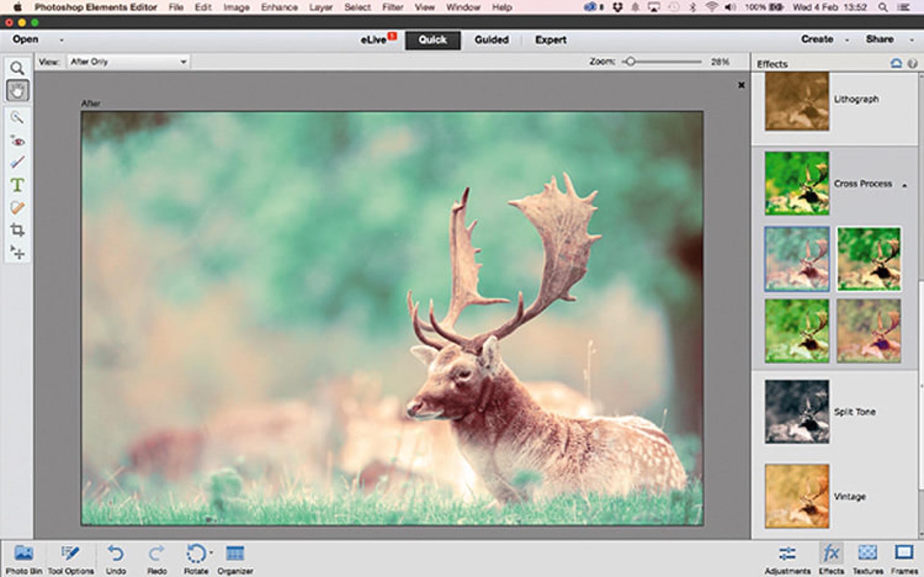This screenshot has width=924, height=577.
Task: Select the Horizontal Type tool
Action: point(17,185)
